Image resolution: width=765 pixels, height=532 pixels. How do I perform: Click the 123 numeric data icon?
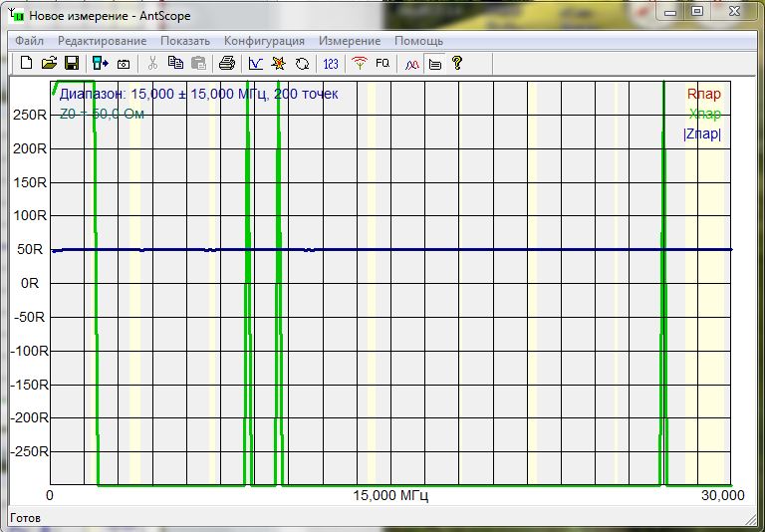pos(331,64)
